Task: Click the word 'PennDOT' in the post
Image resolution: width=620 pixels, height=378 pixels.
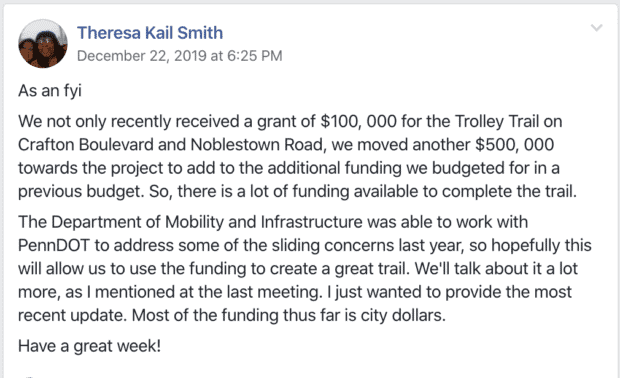Action: 54,246
